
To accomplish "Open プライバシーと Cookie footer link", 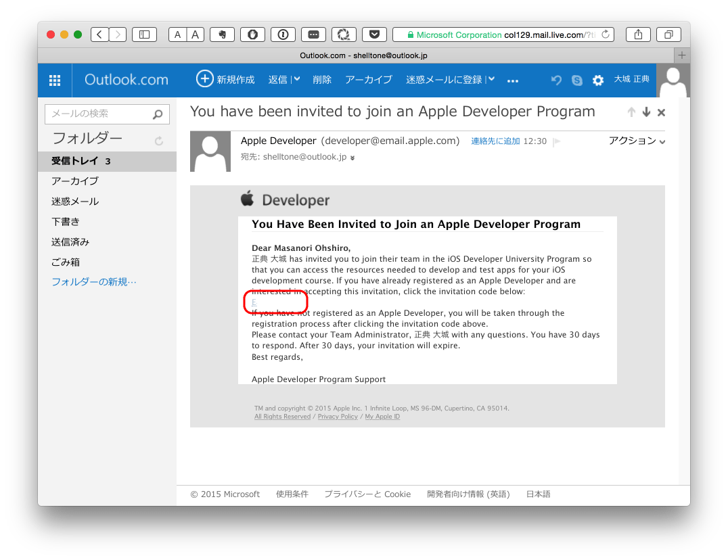I will (x=367, y=494).
